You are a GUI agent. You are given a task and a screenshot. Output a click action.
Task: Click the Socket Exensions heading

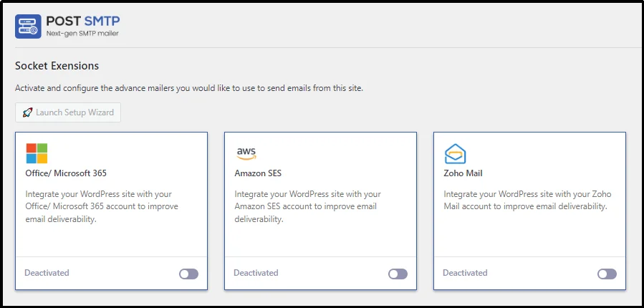(57, 66)
